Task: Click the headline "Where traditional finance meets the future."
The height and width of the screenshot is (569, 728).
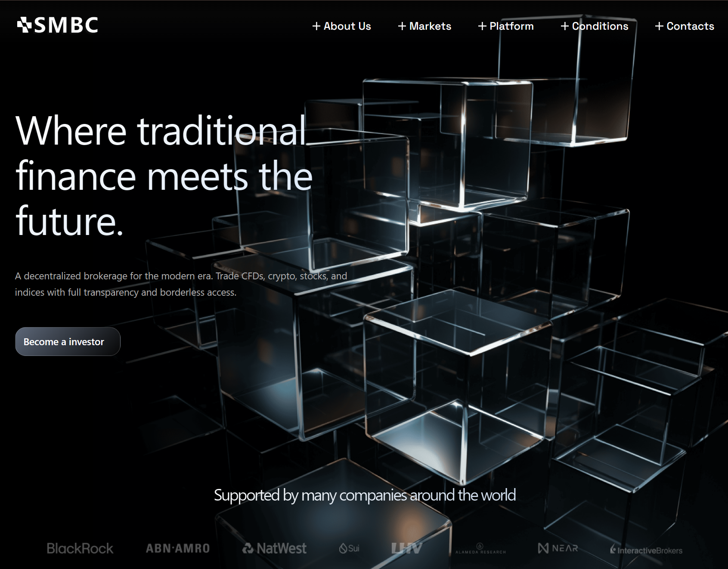Action: (164, 176)
